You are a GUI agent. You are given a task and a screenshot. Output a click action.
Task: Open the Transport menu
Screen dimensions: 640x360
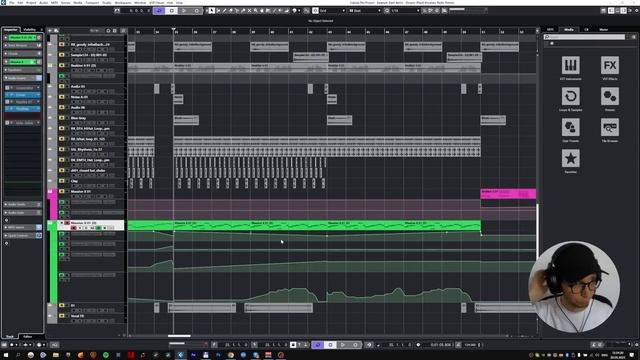click(92, 2)
